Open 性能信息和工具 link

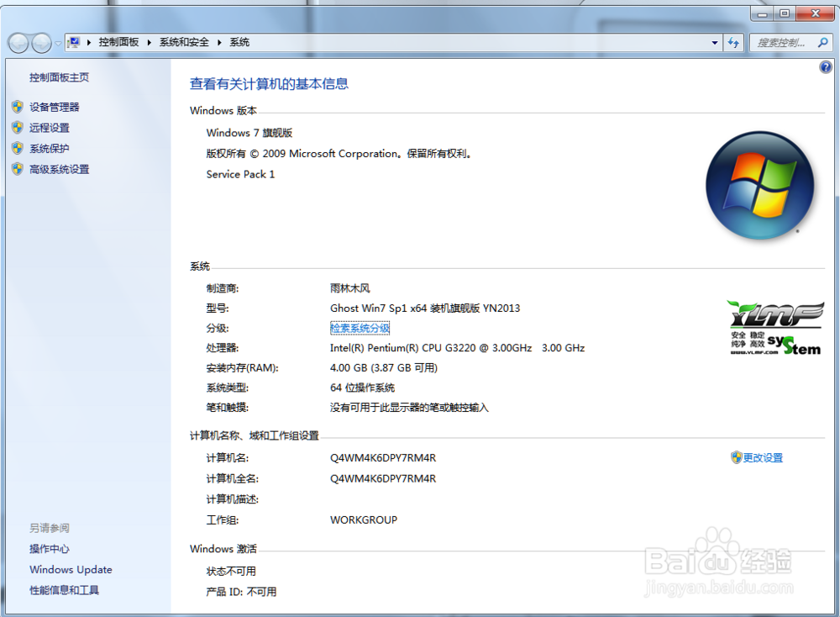64,590
